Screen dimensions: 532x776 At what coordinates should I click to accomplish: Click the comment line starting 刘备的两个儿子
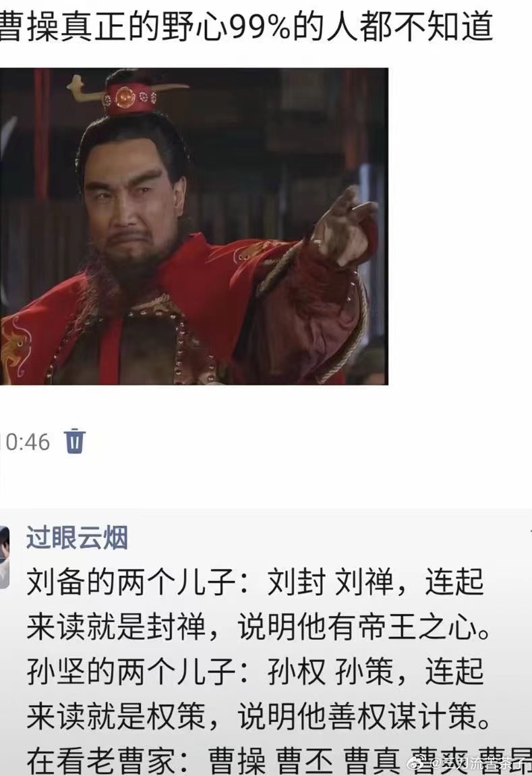(x=255, y=582)
